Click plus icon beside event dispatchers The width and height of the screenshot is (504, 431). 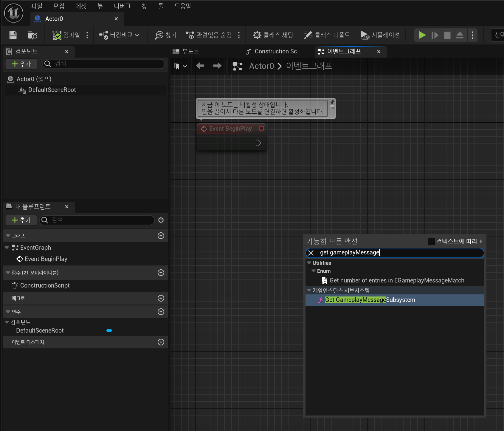161,342
